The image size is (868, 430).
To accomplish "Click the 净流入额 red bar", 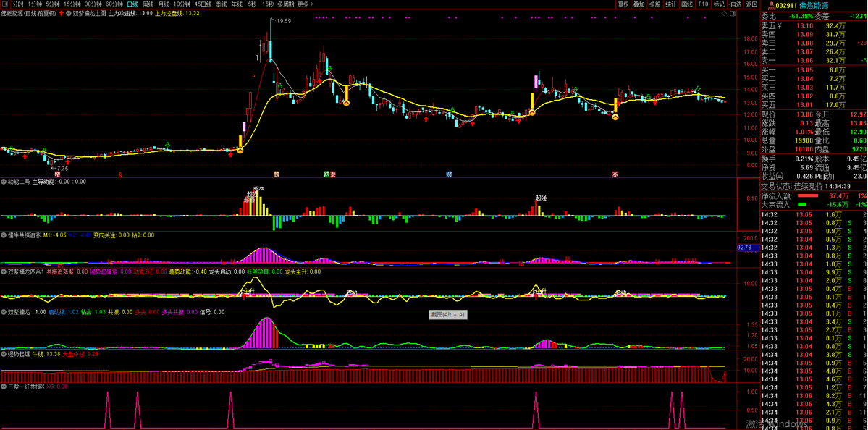I will (x=809, y=196).
